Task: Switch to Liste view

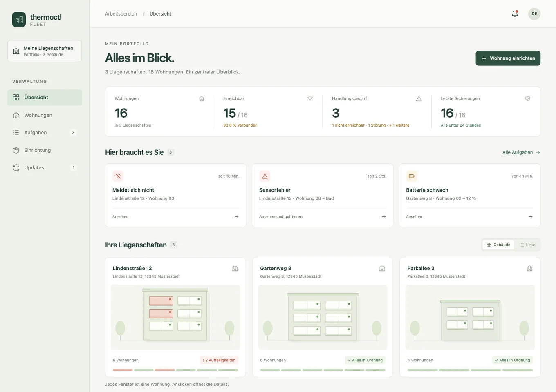Action: pyautogui.click(x=527, y=245)
